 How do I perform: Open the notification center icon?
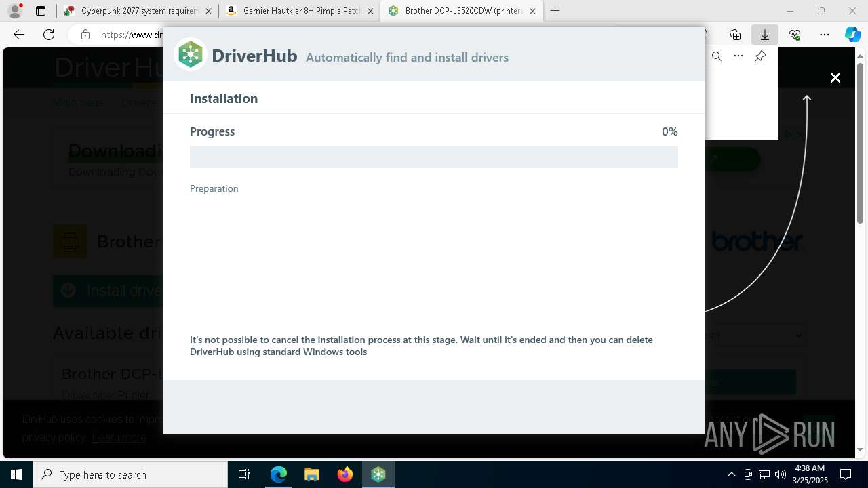point(846,474)
